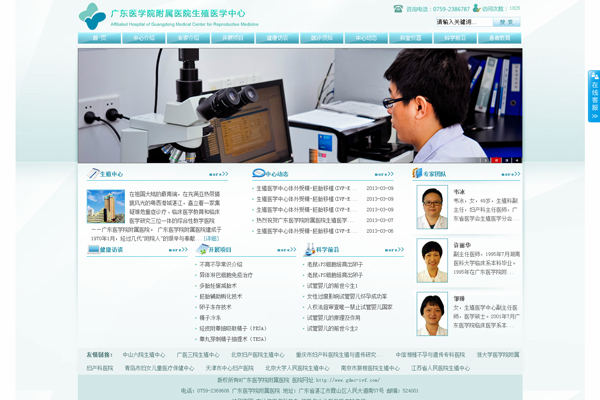Select banner slide indicator 4

pos(517,160)
